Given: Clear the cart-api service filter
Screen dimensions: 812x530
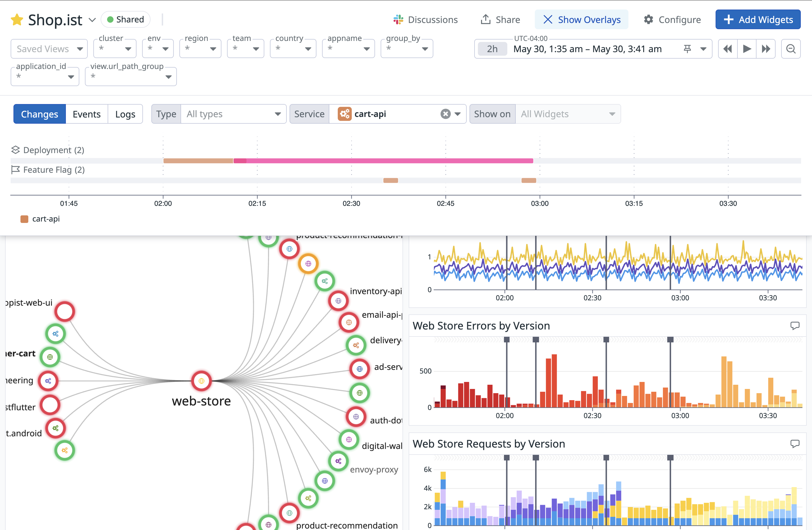Looking at the screenshot, I should click(x=445, y=114).
